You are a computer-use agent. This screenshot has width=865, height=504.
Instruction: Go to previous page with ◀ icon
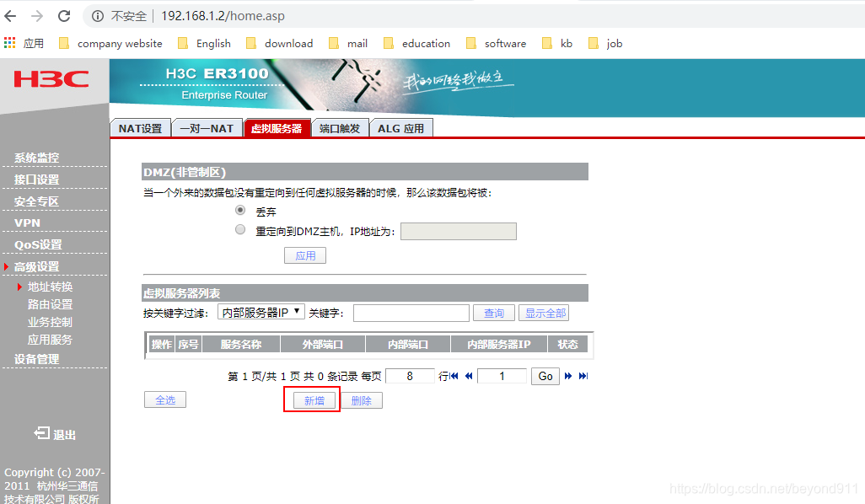click(469, 375)
